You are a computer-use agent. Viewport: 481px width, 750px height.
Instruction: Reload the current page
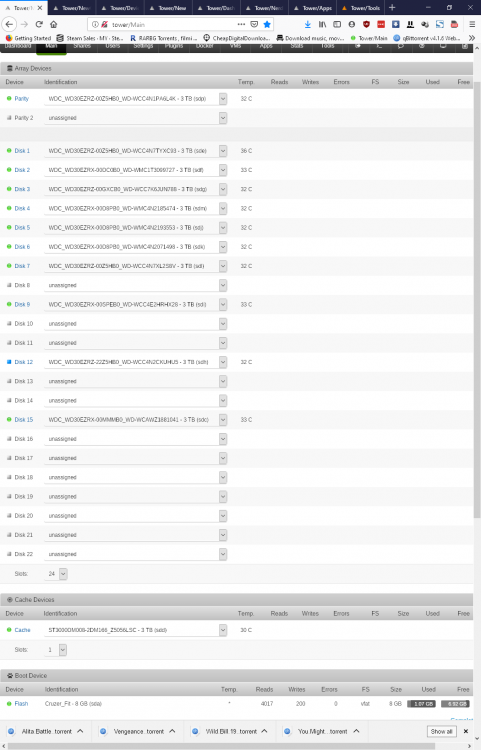[39, 24]
